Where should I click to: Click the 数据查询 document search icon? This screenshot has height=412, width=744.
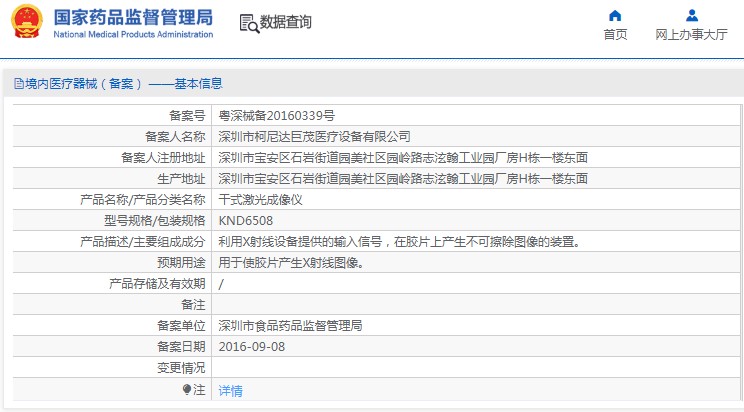click(249, 22)
